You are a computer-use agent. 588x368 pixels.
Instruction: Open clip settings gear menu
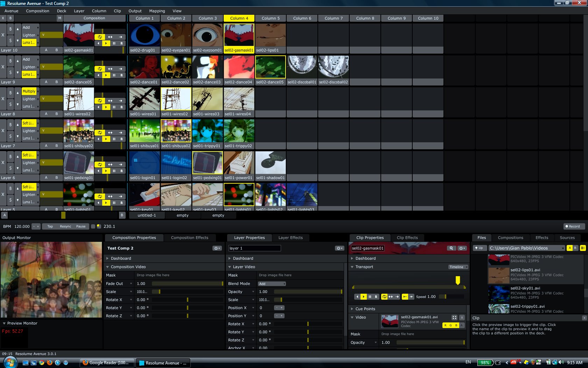[x=462, y=248]
